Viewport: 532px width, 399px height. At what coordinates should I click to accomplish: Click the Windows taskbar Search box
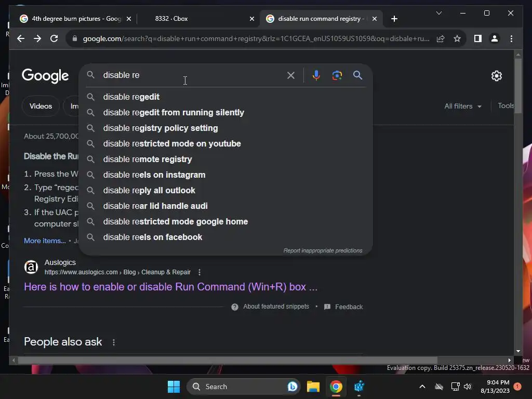coord(243,387)
